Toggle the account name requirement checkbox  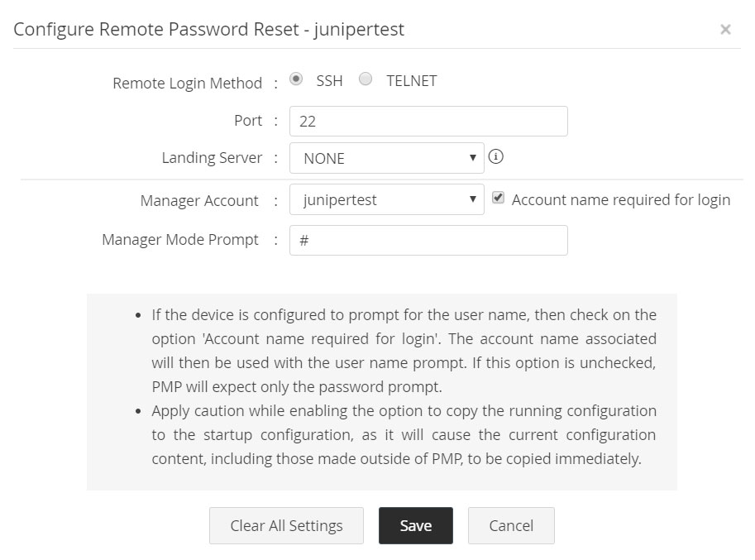coord(497,199)
